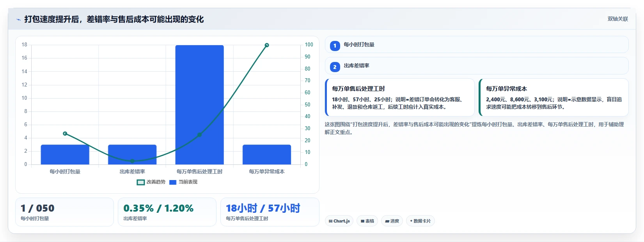
Task: Open the 每万单售后处理工时 info card
Action: (400, 97)
